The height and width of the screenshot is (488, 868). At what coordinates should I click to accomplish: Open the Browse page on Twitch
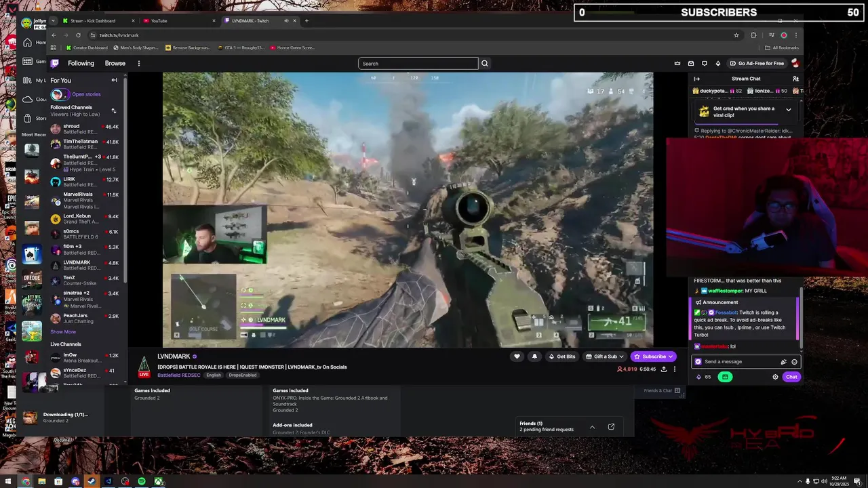[115, 63]
